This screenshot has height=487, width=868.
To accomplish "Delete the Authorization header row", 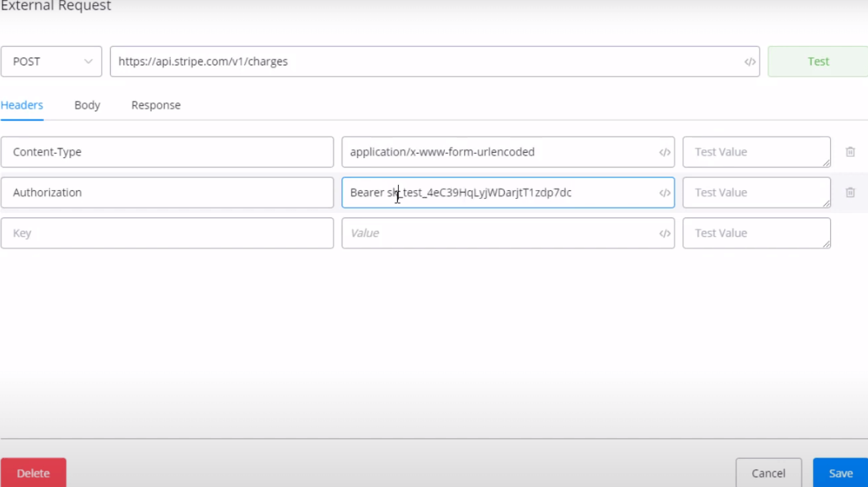I will pos(850,193).
